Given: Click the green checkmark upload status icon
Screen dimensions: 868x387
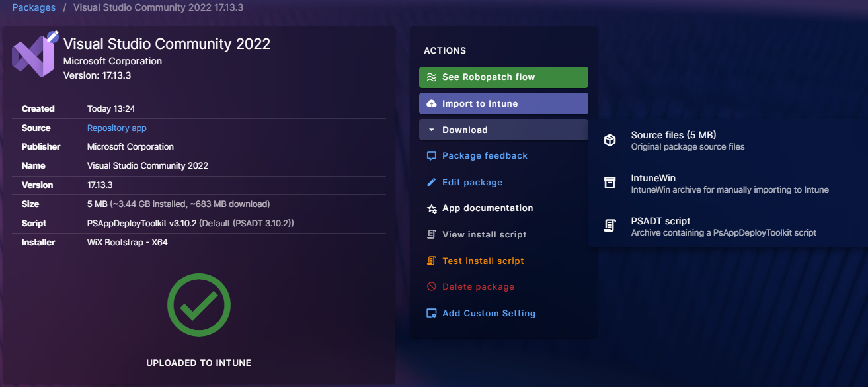Looking at the screenshot, I should pos(199,305).
